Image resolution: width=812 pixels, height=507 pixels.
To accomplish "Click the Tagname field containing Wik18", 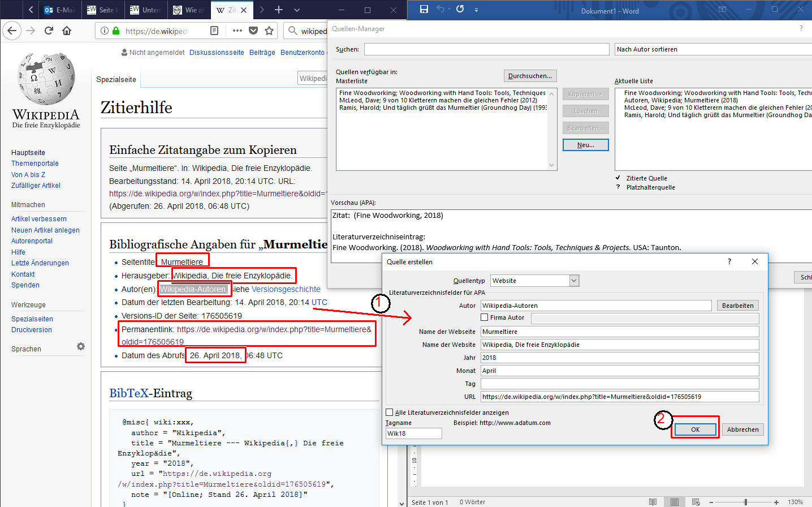I will [414, 433].
